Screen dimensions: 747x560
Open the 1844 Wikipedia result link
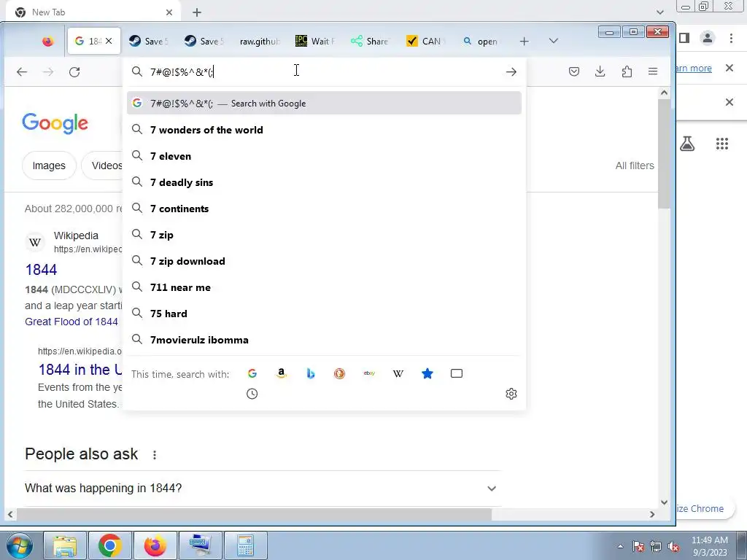[x=41, y=270]
